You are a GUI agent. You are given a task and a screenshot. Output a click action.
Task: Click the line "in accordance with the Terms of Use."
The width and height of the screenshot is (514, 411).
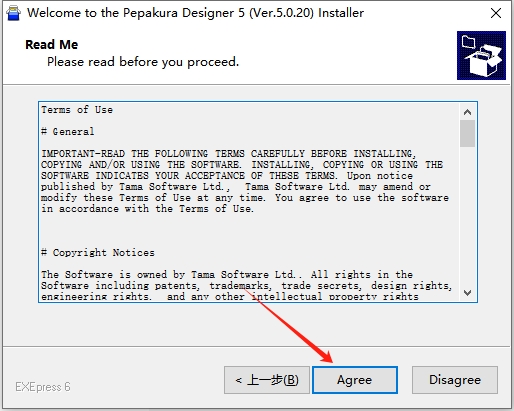pyautogui.click(x=147, y=209)
